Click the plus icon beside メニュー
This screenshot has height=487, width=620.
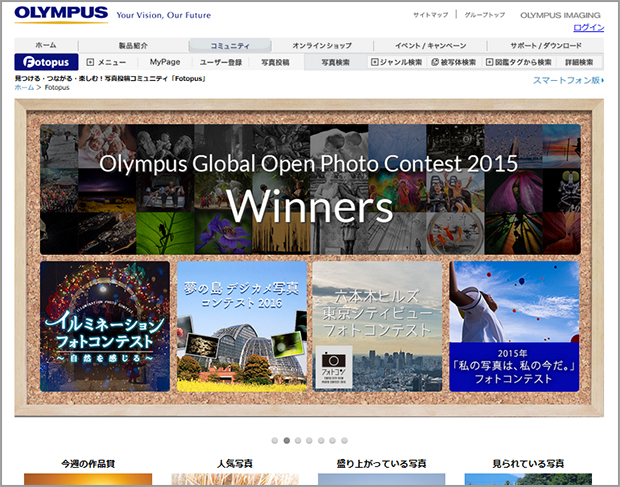(90, 62)
